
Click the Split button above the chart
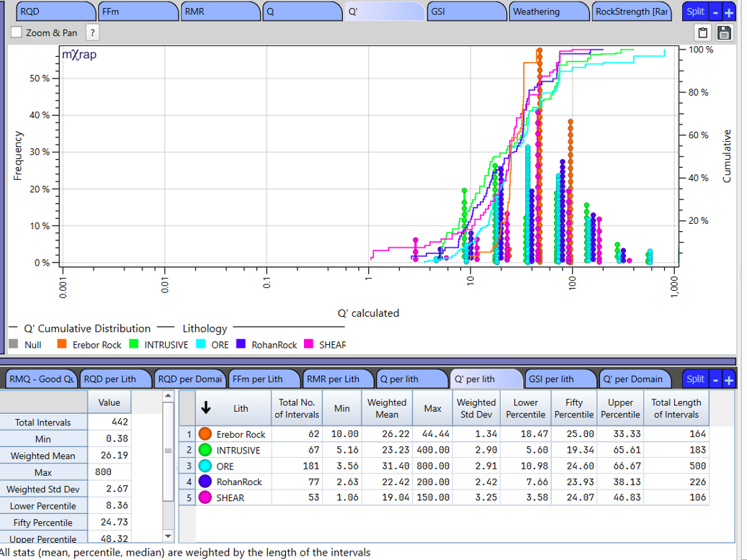click(695, 12)
